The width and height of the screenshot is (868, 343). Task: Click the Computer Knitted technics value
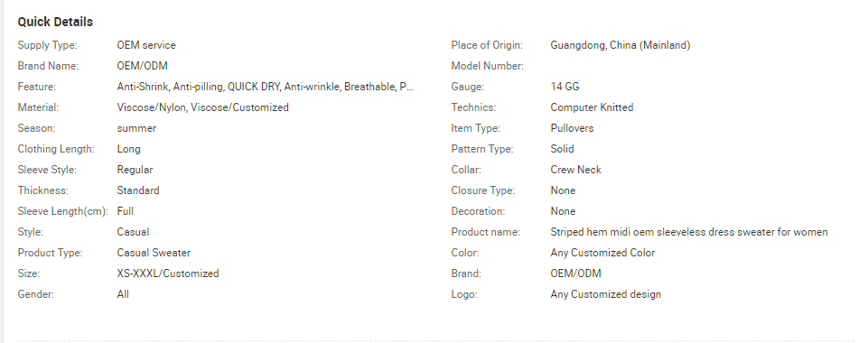tap(592, 107)
